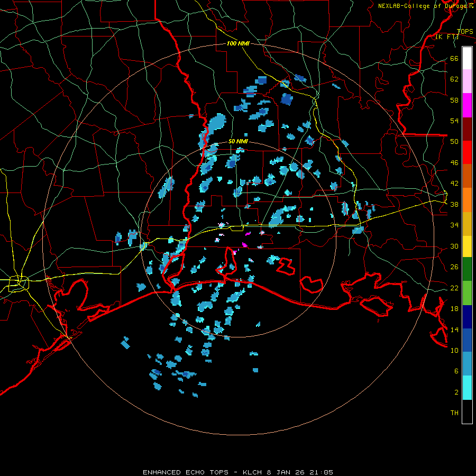
Task: Click the legend value 62
Action: (454, 79)
